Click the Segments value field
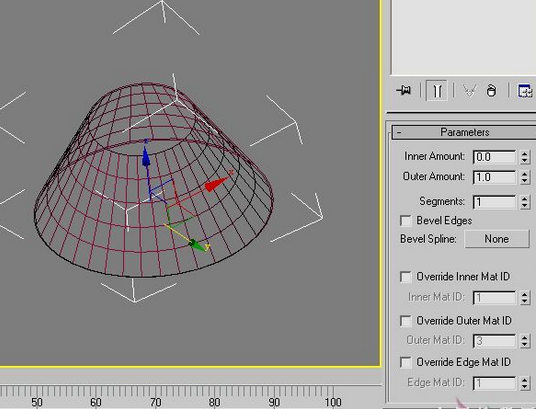The width and height of the screenshot is (536, 409). [x=495, y=202]
